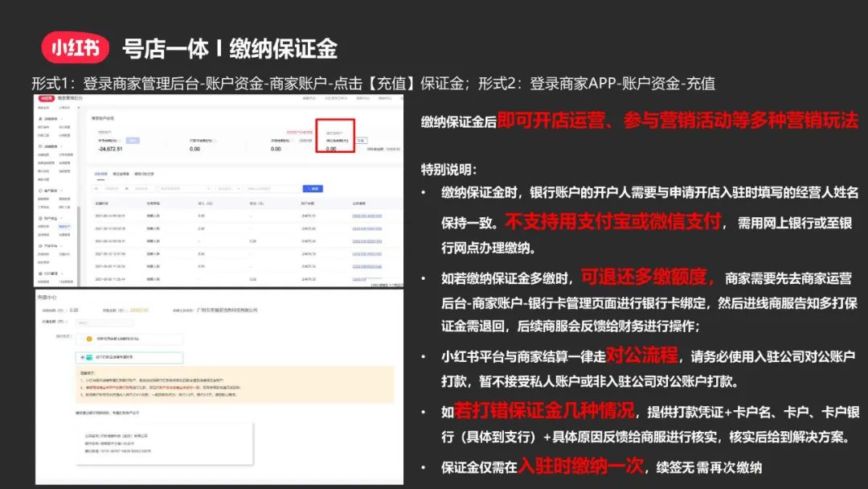Select the radio button beside green card icon
868x489 pixels.
(x=83, y=358)
